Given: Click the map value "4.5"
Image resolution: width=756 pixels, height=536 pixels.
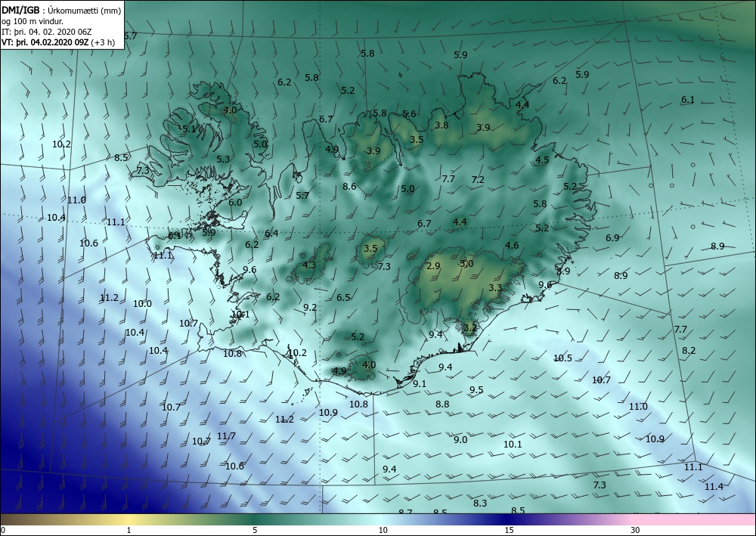Looking at the screenshot, I should pyautogui.click(x=542, y=160).
